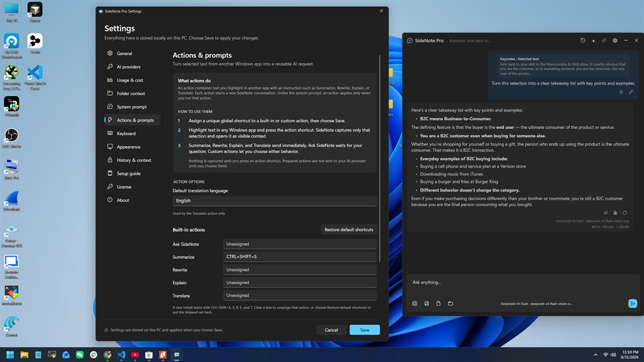
Task: Open Windows Start menu
Action: coord(10,354)
